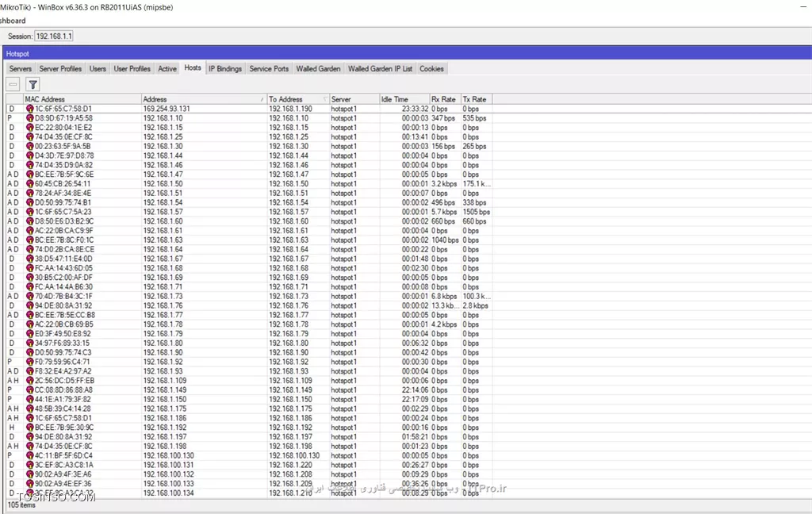
Task: Click host icon for MAC E0:3F:49:50:E8:92
Action: [x=29, y=334]
